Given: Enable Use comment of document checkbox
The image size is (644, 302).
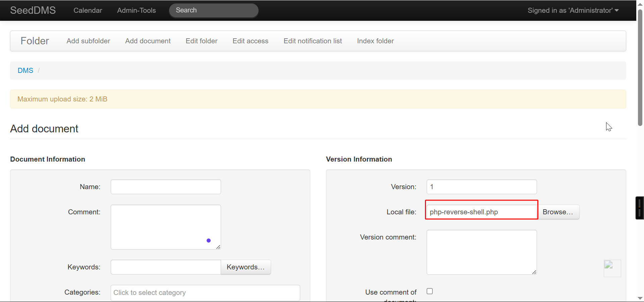Looking at the screenshot, I should pyautogui.click(x=430, y=291).
